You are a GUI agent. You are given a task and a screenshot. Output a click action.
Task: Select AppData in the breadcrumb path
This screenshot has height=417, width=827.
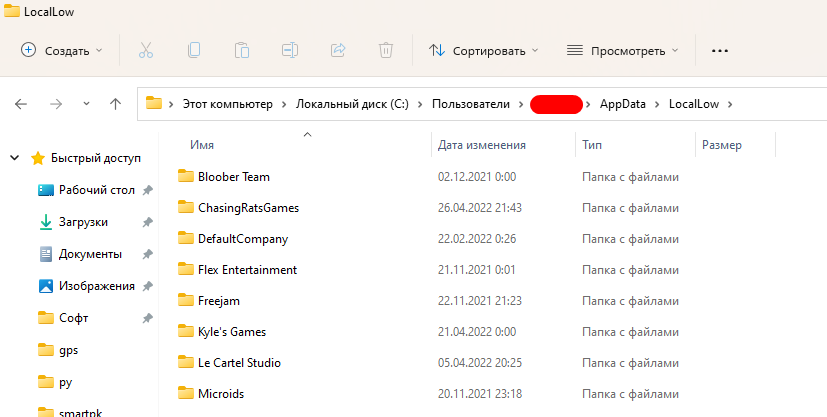coord(624,104)
